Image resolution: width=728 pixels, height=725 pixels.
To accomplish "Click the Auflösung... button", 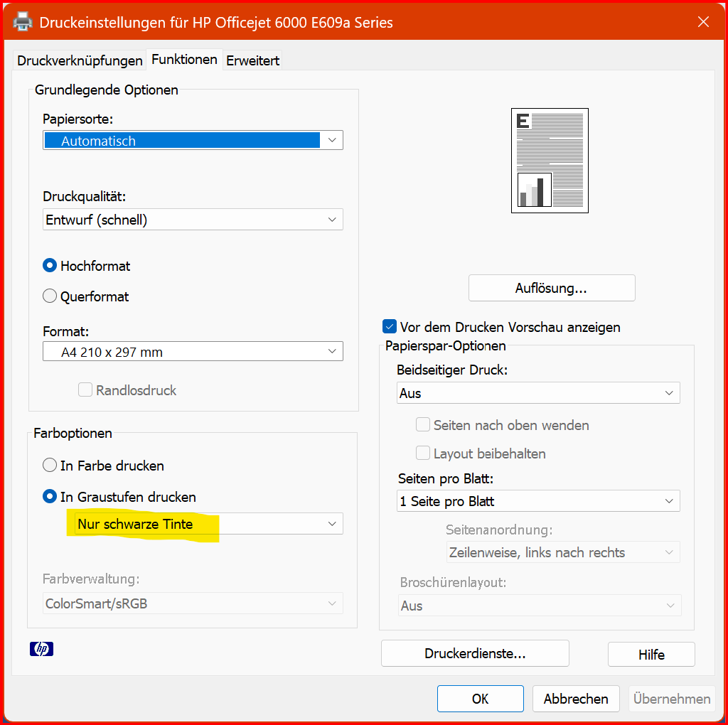I will 552,288.
